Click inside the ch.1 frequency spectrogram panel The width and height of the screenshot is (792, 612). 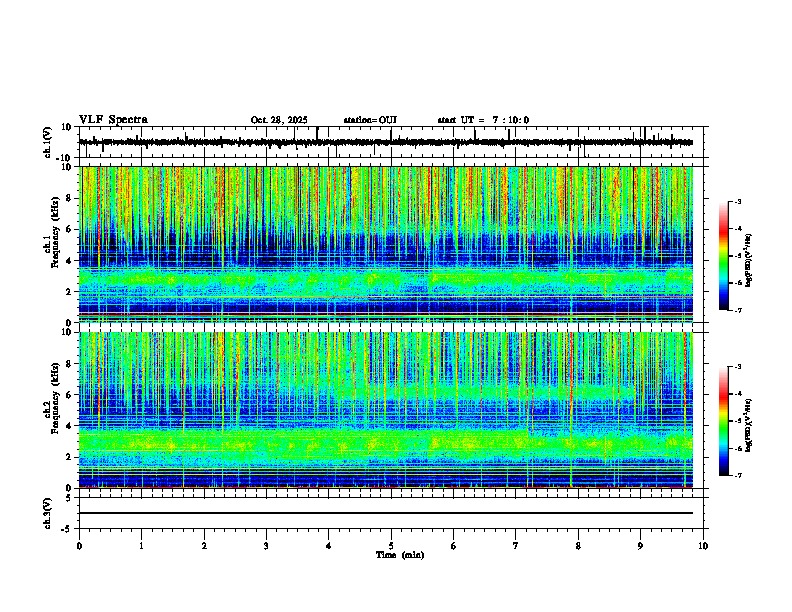pyautogui.click(x=386, y=244)
